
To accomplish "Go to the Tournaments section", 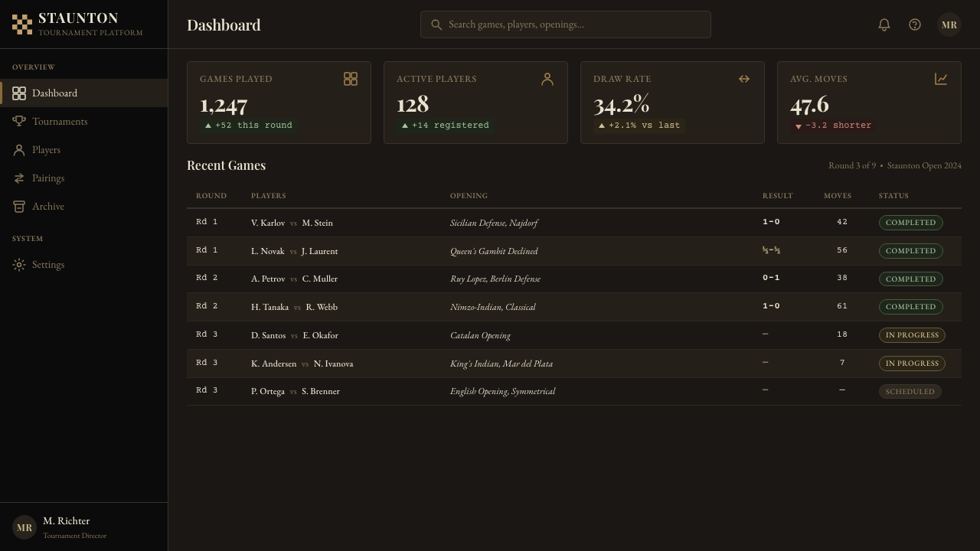I will [83, 122].
